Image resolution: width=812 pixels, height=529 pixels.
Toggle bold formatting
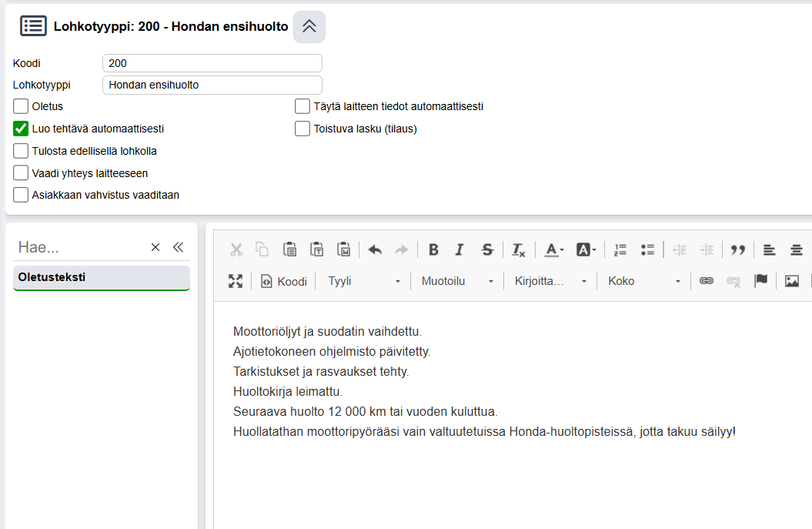tap(433, 249)
